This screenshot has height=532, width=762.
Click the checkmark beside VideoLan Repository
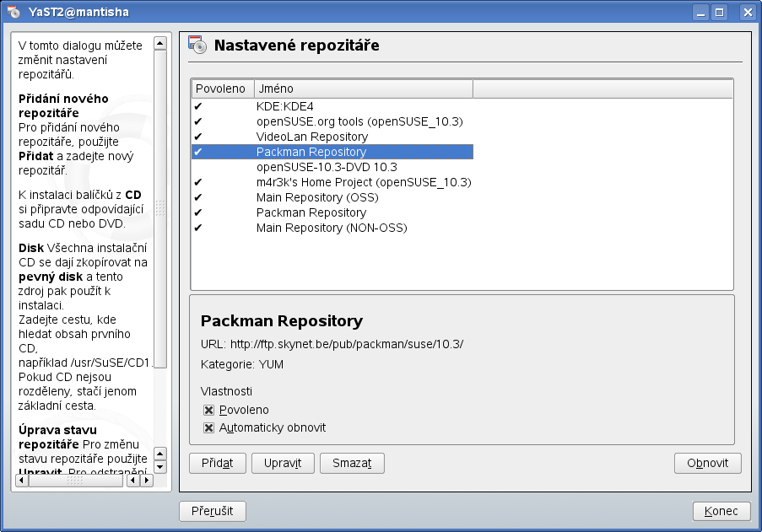pos(197,137)
